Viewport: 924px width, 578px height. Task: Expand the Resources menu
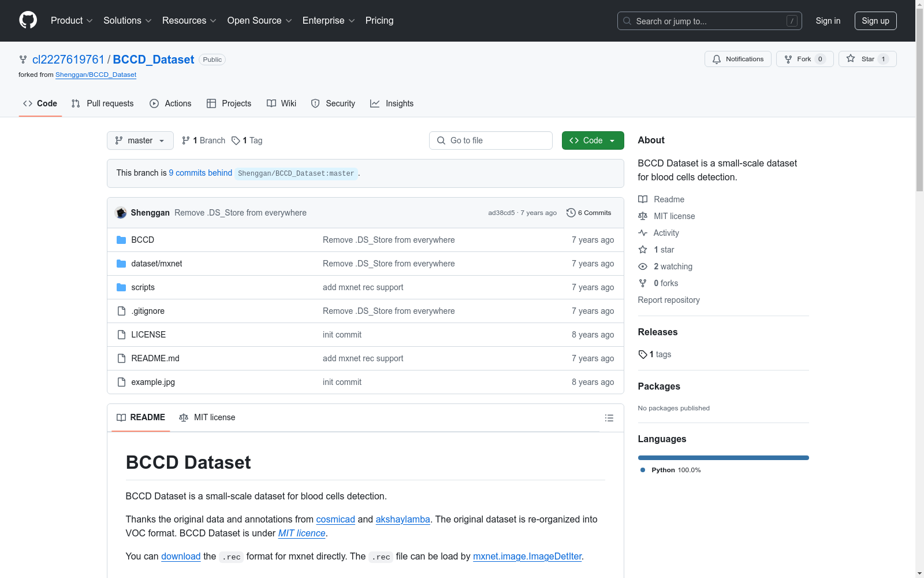point(189,20)
